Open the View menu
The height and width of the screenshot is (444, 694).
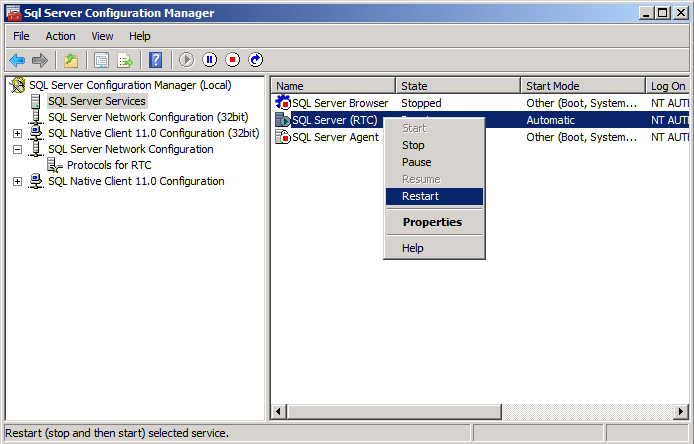102,36
